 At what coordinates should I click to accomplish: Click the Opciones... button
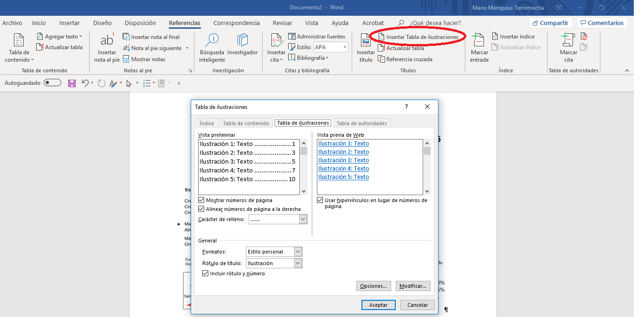click(x=374, y=286)
